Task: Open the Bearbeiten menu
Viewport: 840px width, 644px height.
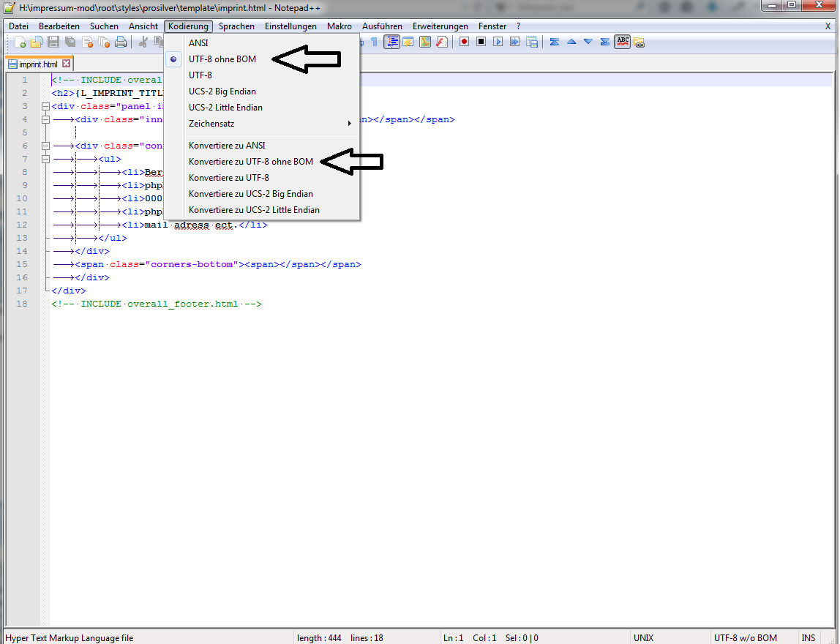Action: point(59,26)
